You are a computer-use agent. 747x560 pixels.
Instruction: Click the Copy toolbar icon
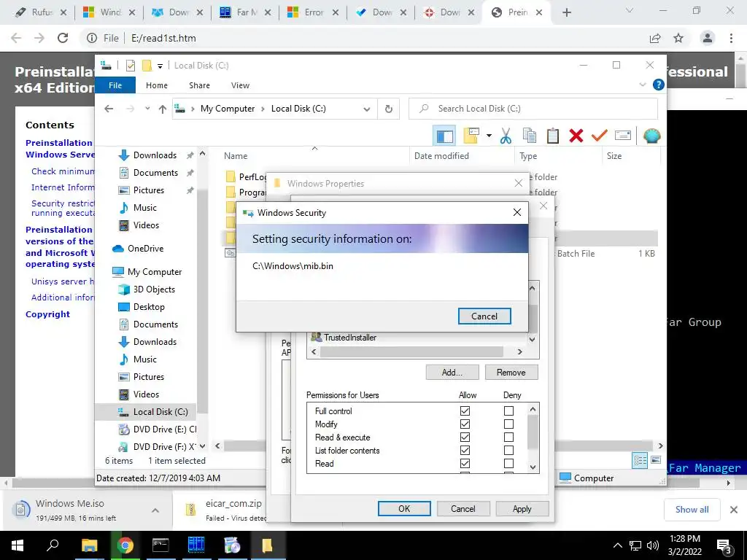click(x=530, y=136)
